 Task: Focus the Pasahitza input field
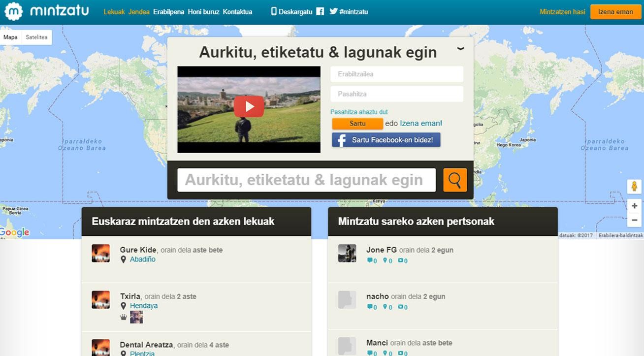click(x=397, y=94)
